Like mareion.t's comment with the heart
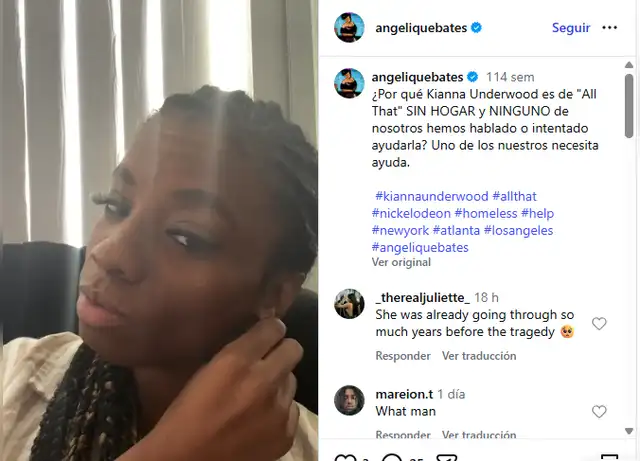The width and height of the screenshot is (640, 461). tap(599, 412)
